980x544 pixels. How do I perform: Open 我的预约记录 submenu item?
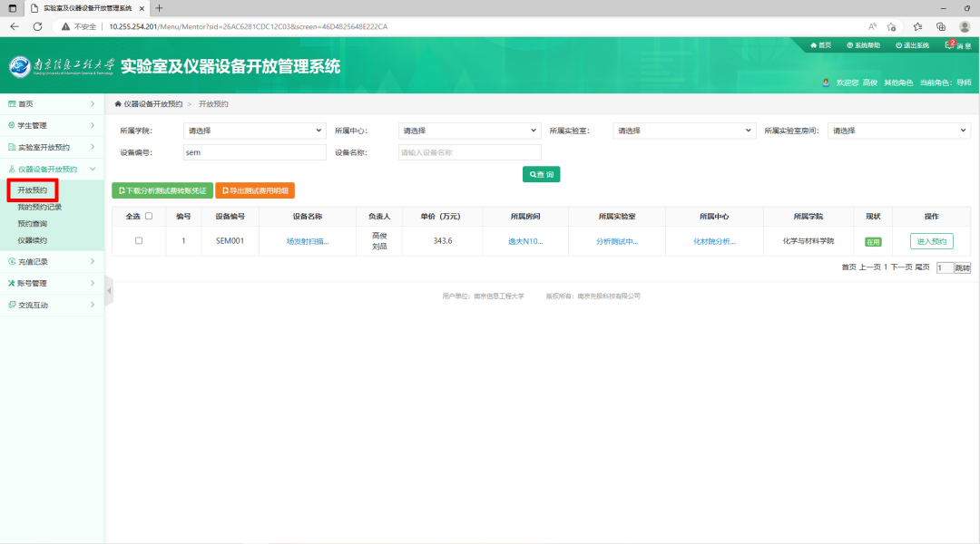coord(39,207)
